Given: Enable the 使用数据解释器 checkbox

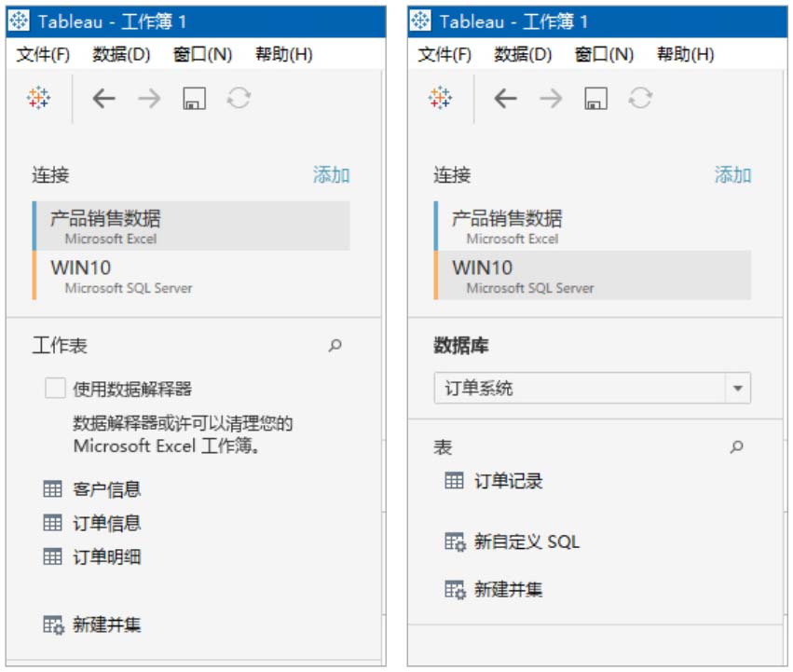Looking at the screenshot, I should (x=55, y=388).
